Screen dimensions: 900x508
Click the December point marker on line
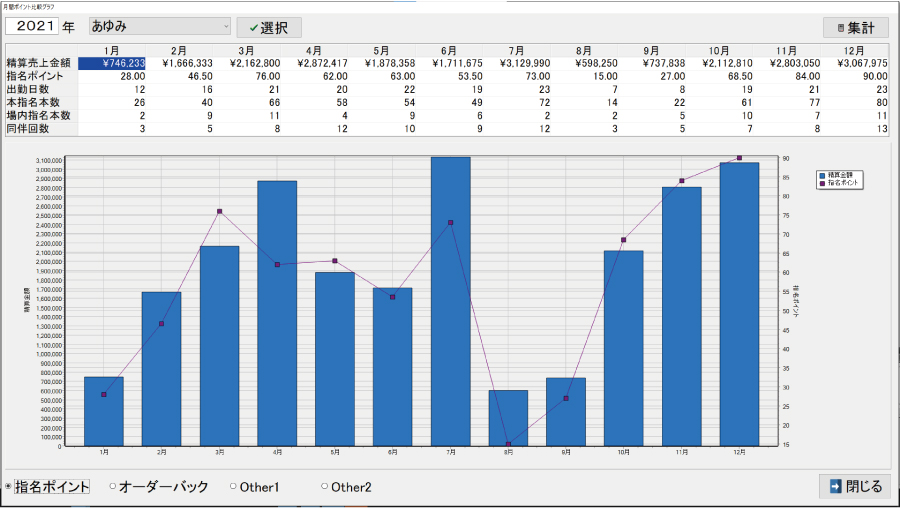point(739,158)
